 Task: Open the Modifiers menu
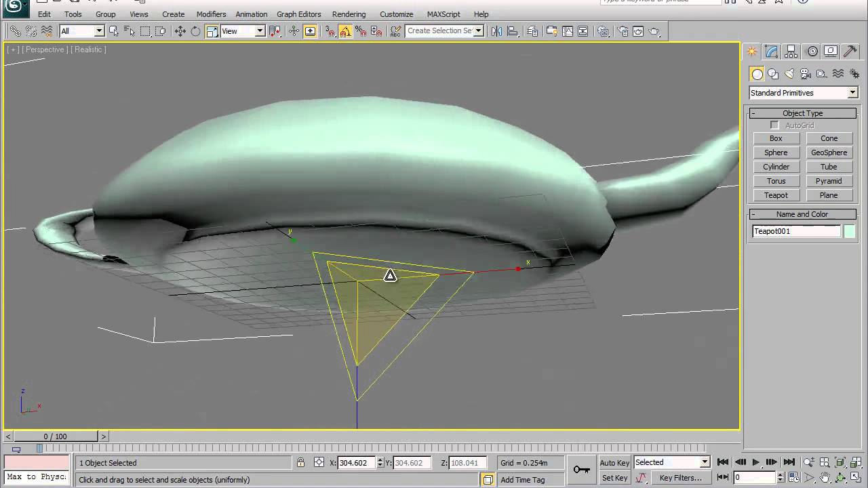[x=211, y=14]
